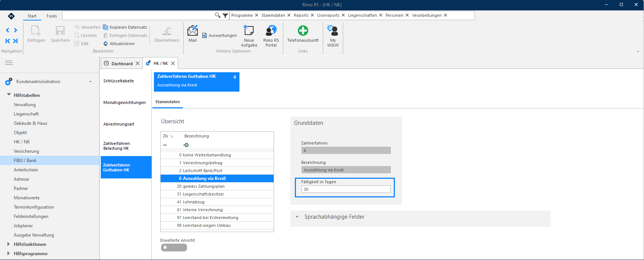644x260 pixels.
Task: Collapse the Hilfstabellen tree node
Action: point(9,95)
